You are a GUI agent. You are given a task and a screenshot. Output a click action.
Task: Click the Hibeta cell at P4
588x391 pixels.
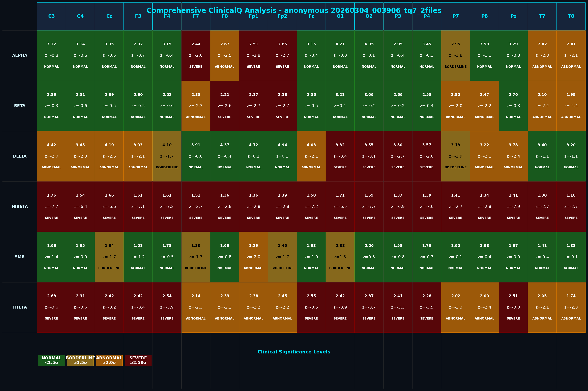click(427, 206)
